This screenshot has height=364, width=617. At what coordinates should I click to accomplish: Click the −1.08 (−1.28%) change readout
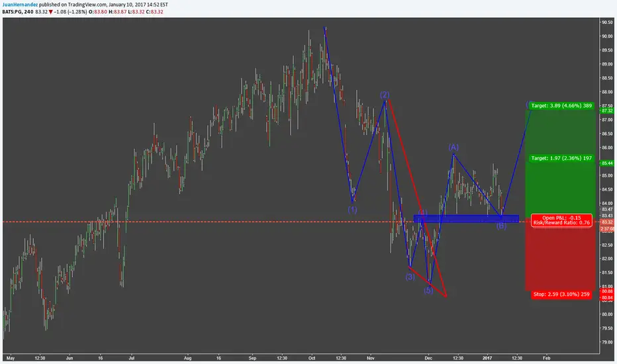70,12
